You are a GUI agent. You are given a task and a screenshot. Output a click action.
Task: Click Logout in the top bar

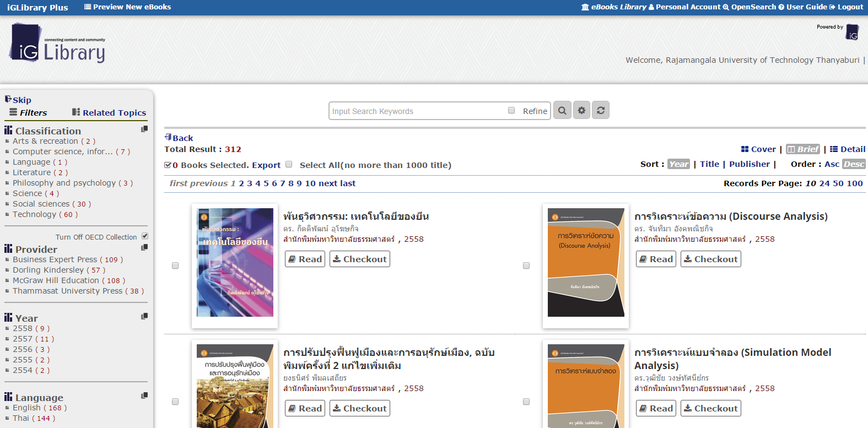847,7
